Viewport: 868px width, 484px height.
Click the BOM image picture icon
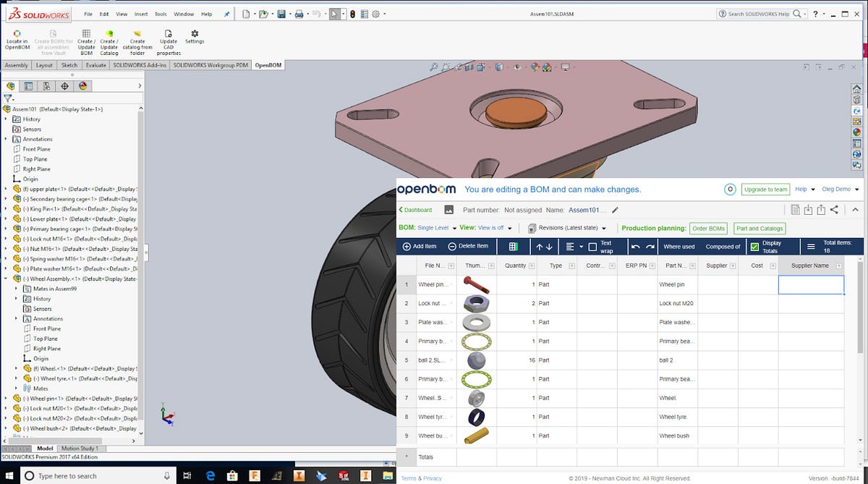click(448, 210)
